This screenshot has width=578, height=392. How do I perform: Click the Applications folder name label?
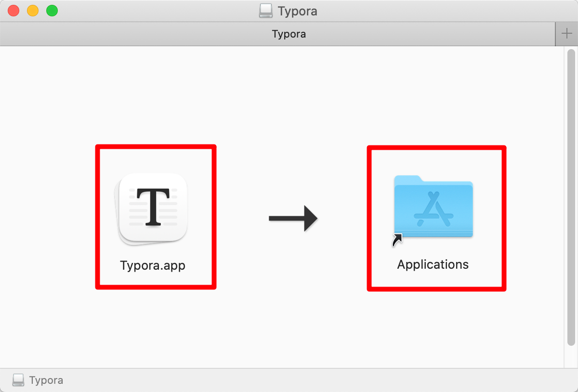(x=433, y=264)
